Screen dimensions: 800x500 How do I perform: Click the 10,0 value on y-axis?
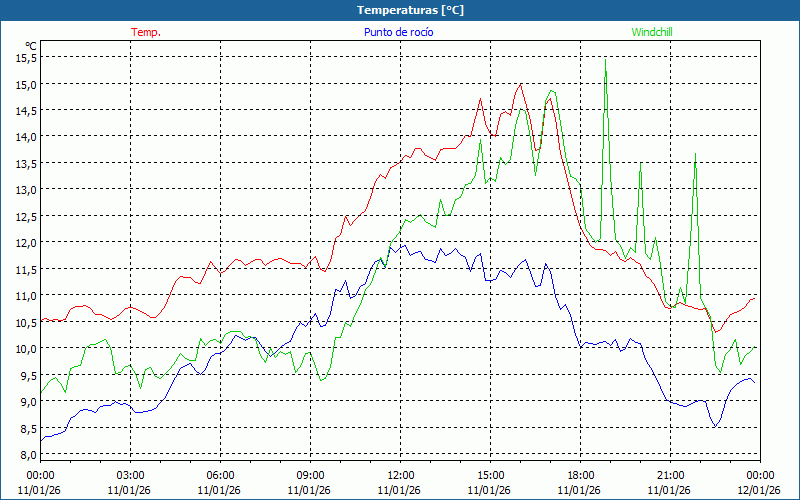[x=26, y=349]
